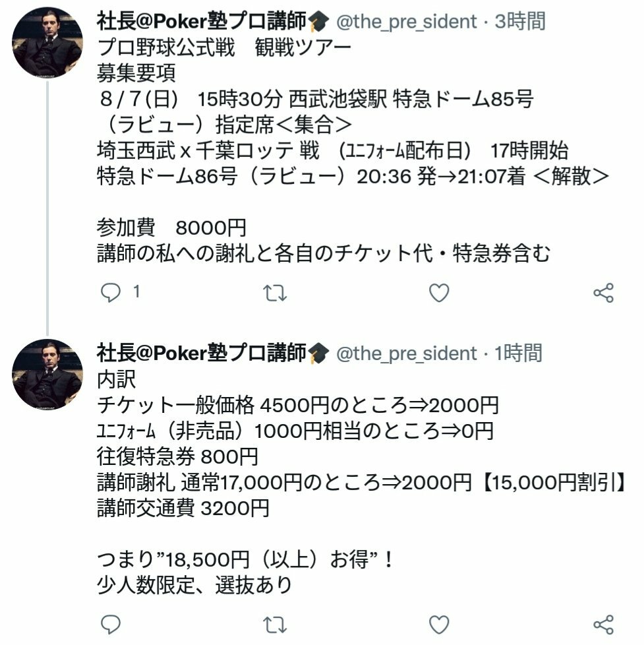Open profile picture on first tweet
Viewport: 644px width, 645px height.
pos(47,43)
